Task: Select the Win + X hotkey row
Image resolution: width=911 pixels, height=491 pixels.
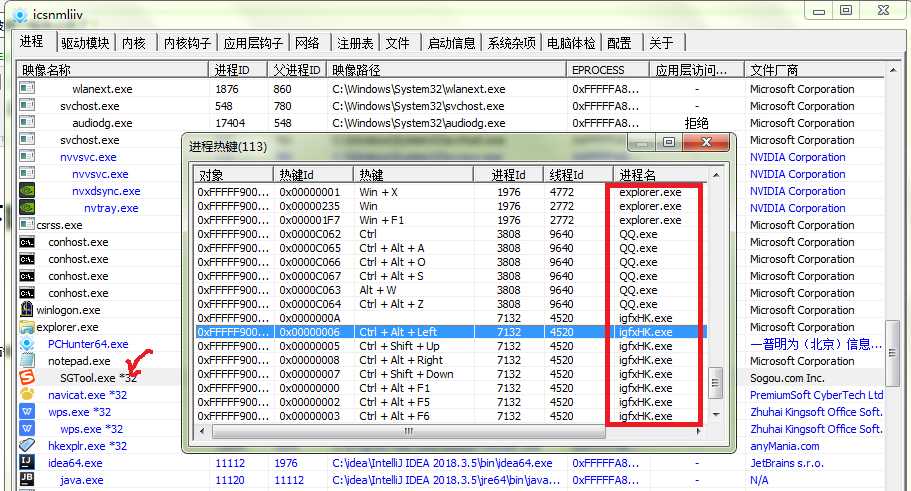Action: (451, 192)
